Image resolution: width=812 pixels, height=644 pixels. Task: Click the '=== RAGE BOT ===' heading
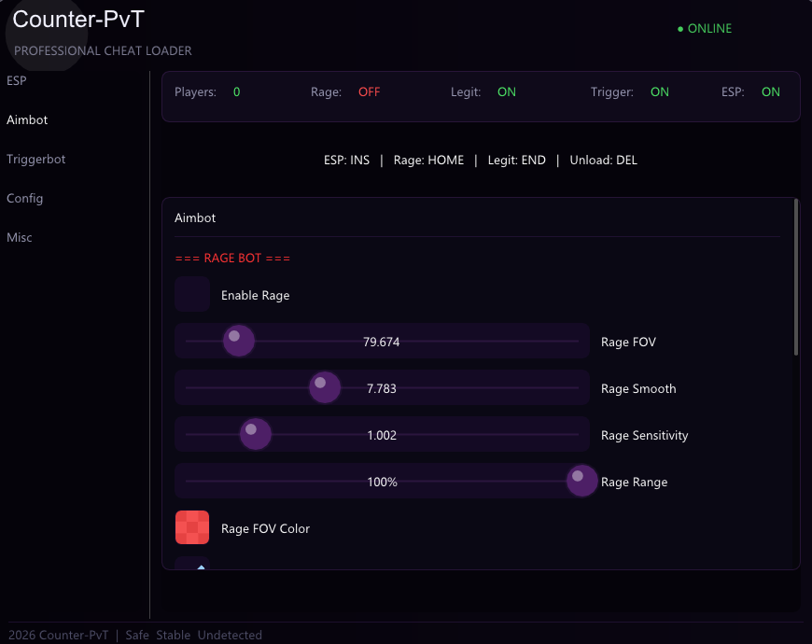[x=232, y=258]
